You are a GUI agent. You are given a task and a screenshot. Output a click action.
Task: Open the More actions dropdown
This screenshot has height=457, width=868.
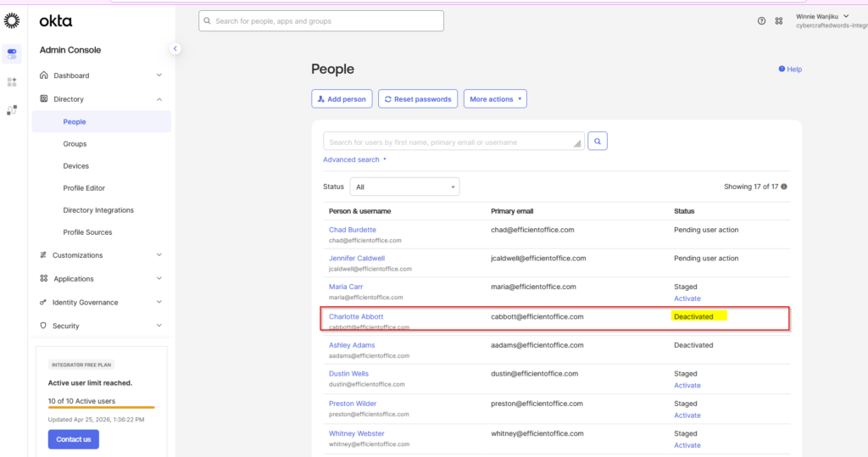[x=495, y=99]
